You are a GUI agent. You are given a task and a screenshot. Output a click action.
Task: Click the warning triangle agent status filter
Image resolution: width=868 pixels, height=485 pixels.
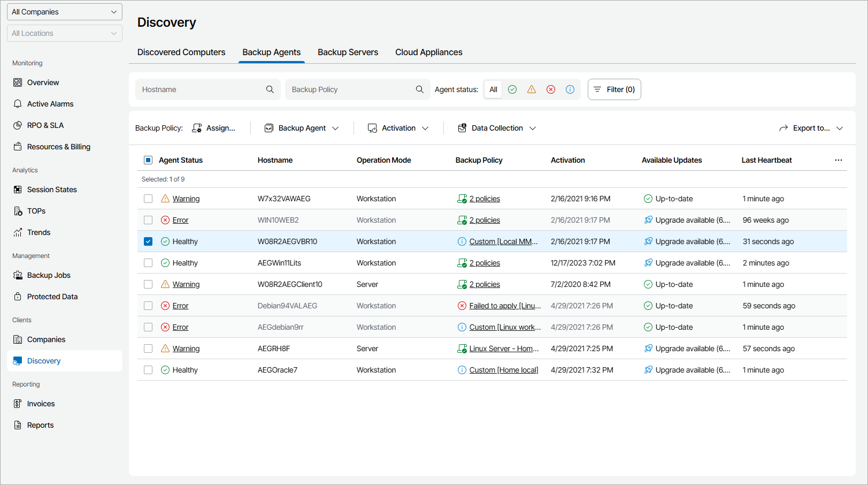(532, 89)
